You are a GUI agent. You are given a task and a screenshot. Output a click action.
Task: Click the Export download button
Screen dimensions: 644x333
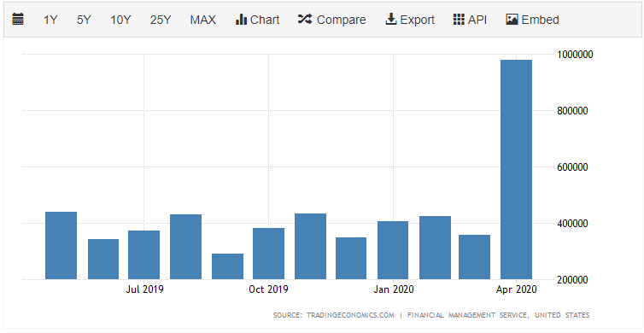tap(410, 20)
